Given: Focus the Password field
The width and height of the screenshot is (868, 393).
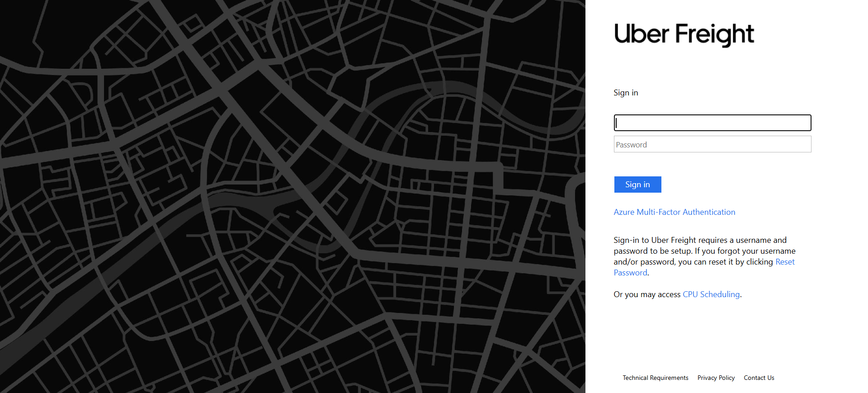Looking at the screenshot, I should 712,144.
